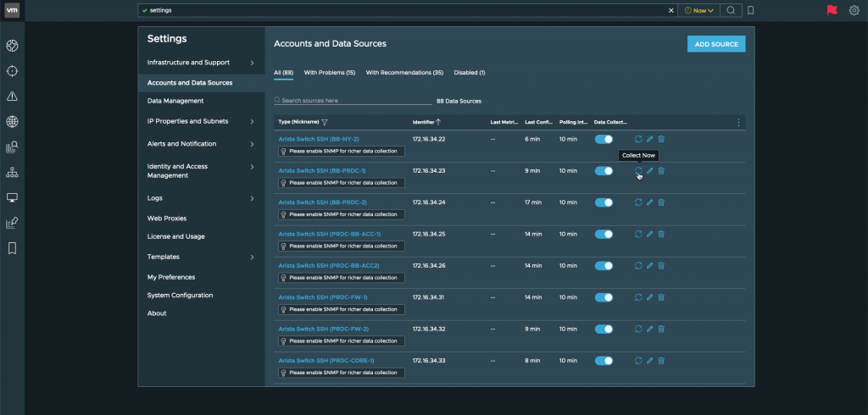
Task: Open the Now time range dropdown
Action: pos(698,10)
